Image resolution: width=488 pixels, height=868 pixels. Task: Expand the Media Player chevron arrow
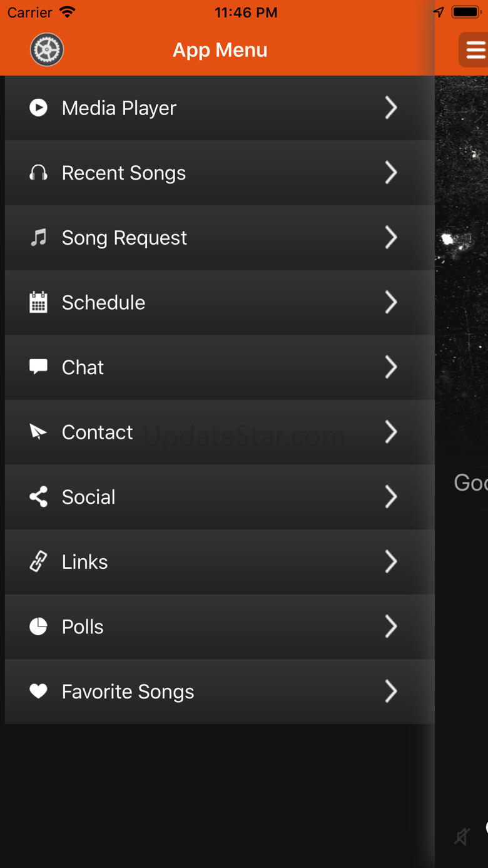(x=391, y=108)
